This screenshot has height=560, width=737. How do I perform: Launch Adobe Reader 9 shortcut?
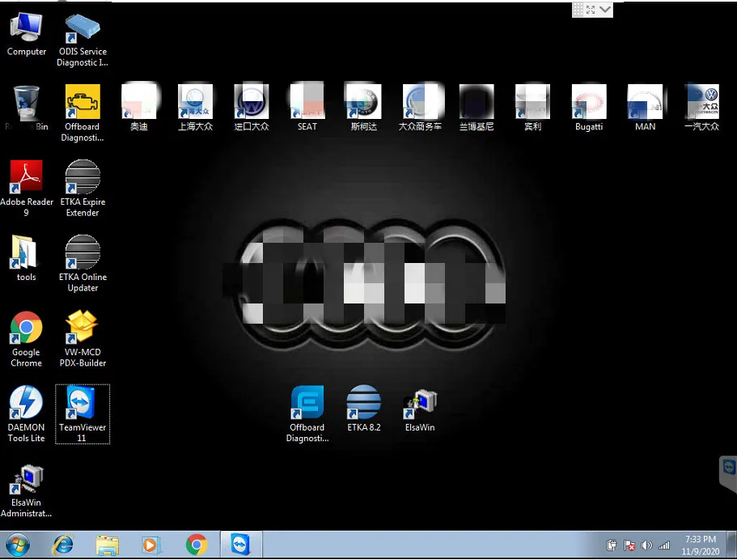(x=27, y=188)
